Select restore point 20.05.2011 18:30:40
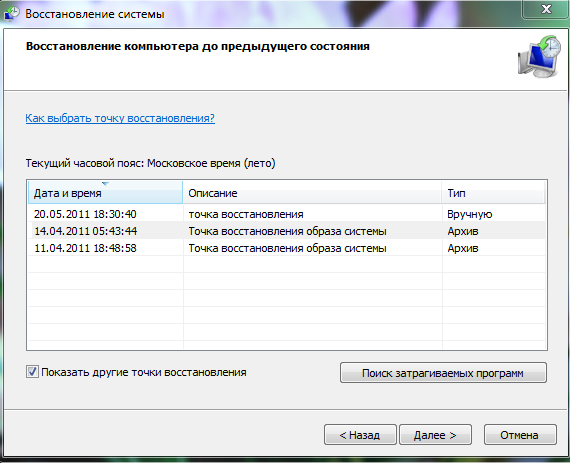 287,214
